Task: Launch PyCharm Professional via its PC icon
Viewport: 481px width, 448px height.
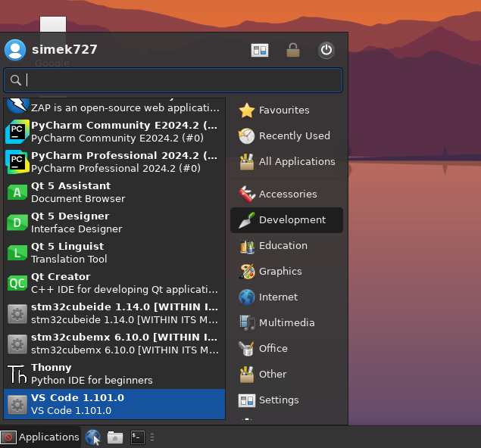Action: coord(17,162)
